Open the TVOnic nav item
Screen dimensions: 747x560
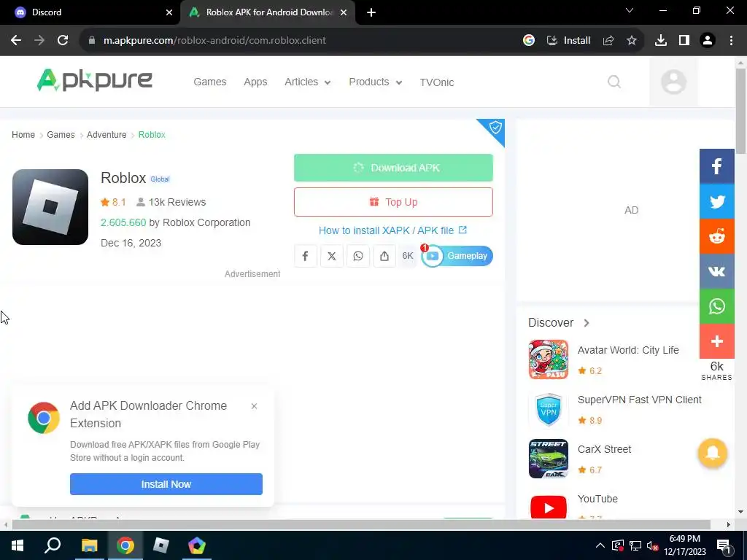[437, 82]
